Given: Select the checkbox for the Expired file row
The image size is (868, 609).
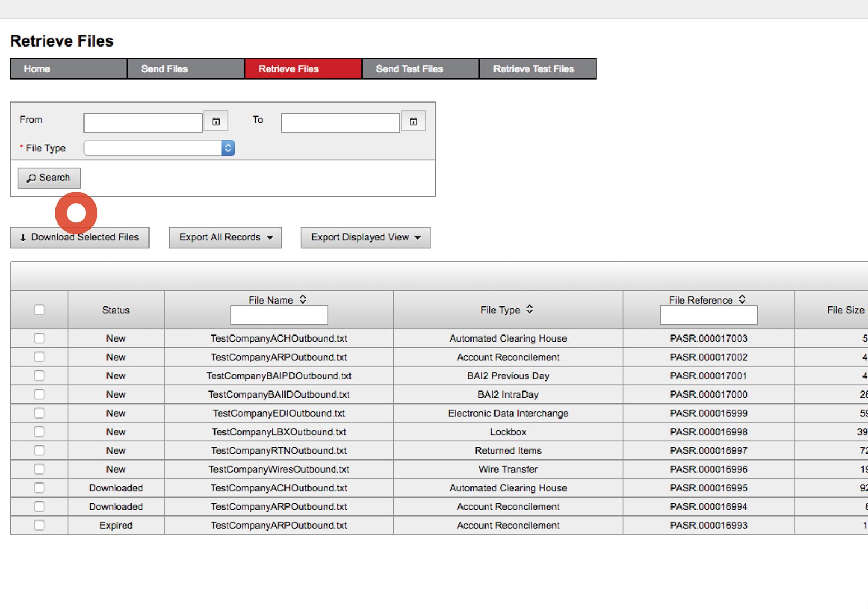Looking at the screenshot, I should [x=39, y=525].
